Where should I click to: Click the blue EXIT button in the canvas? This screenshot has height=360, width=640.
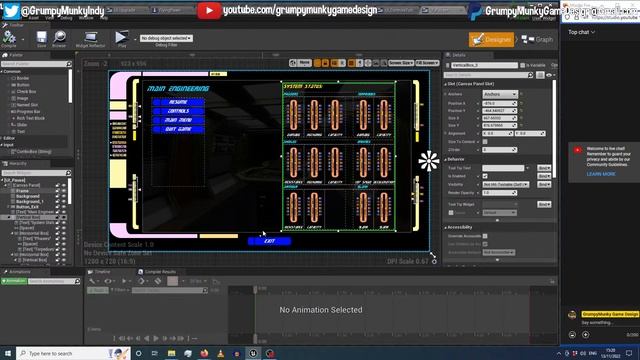tap(269, 241)
